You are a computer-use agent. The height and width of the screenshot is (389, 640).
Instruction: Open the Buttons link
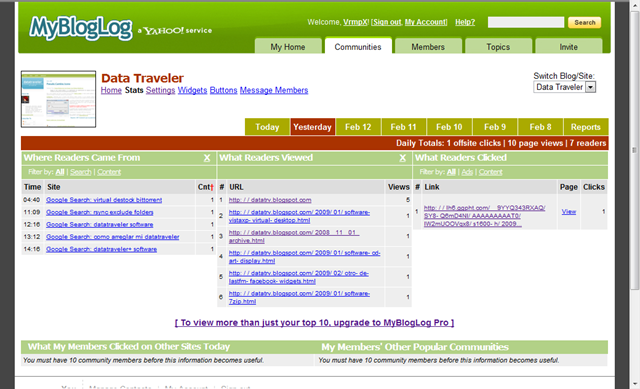223,90
